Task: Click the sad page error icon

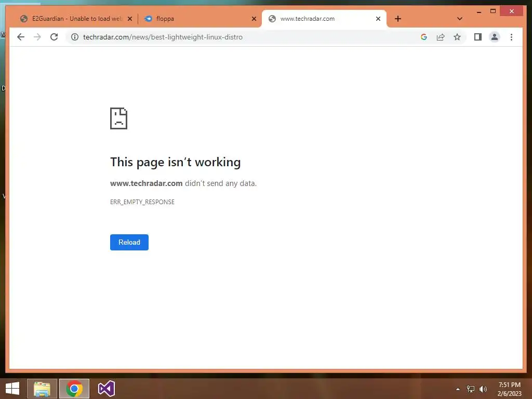Action: point(119,118)
